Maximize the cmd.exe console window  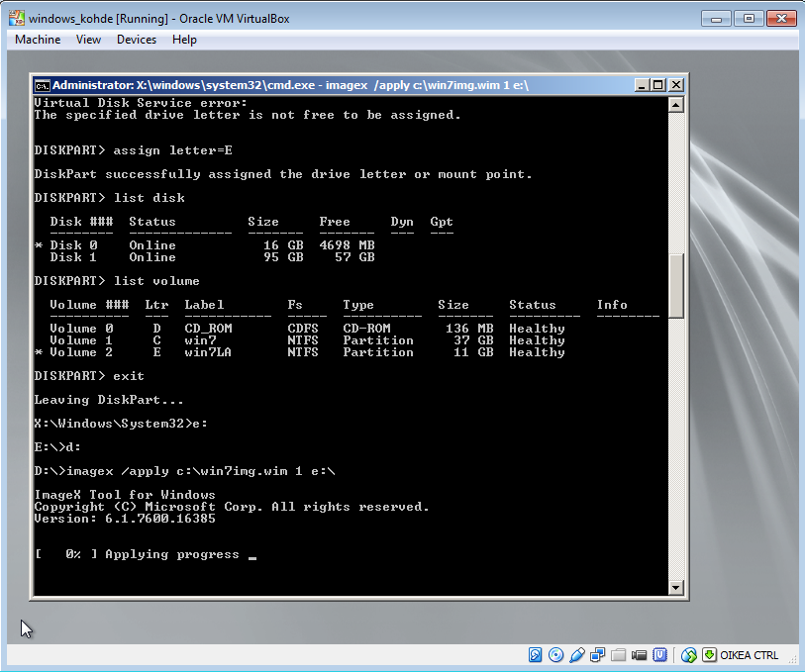tap(658, 85)
